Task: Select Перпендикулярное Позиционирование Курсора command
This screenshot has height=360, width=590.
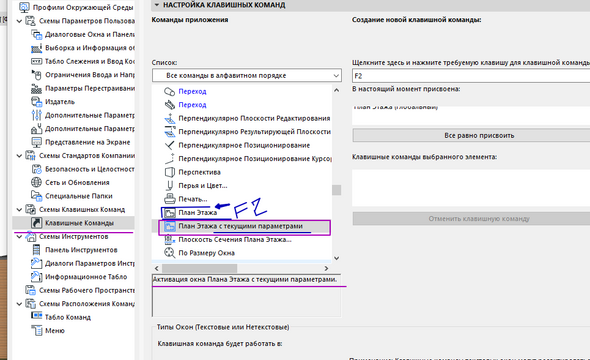Action: [255, 159]
